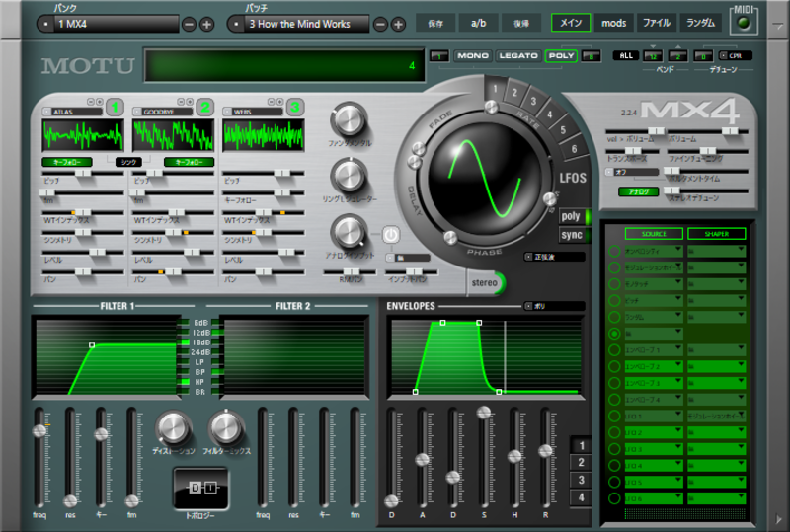The height and width of the screenshot is (532, 790).
Task: Click the ディストーション knob
Action: 173,428
